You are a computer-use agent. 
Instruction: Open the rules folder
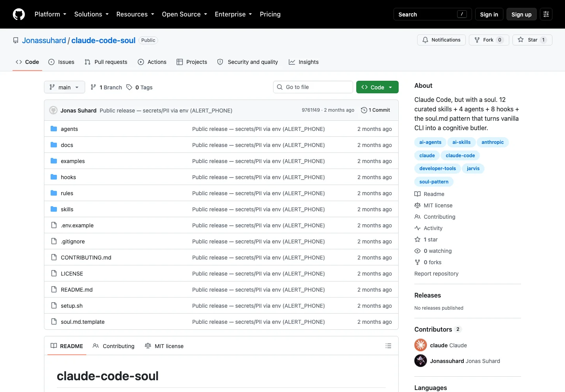67,193
